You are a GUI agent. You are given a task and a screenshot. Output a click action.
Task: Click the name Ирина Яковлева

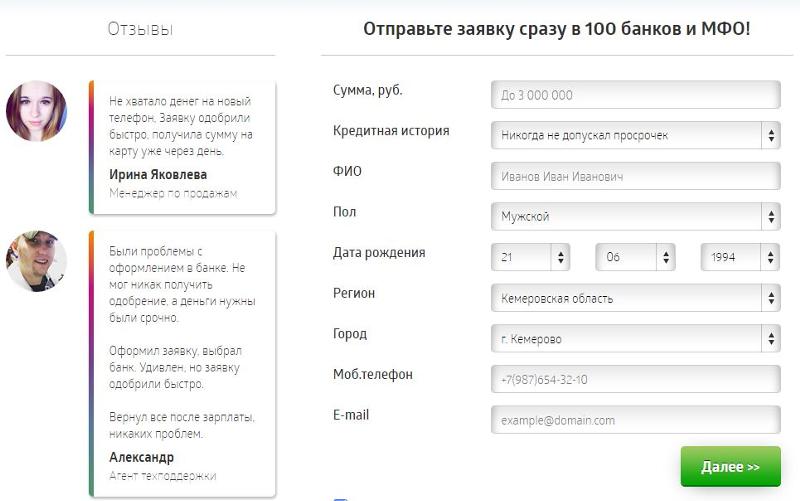click(x=158, y=174)
